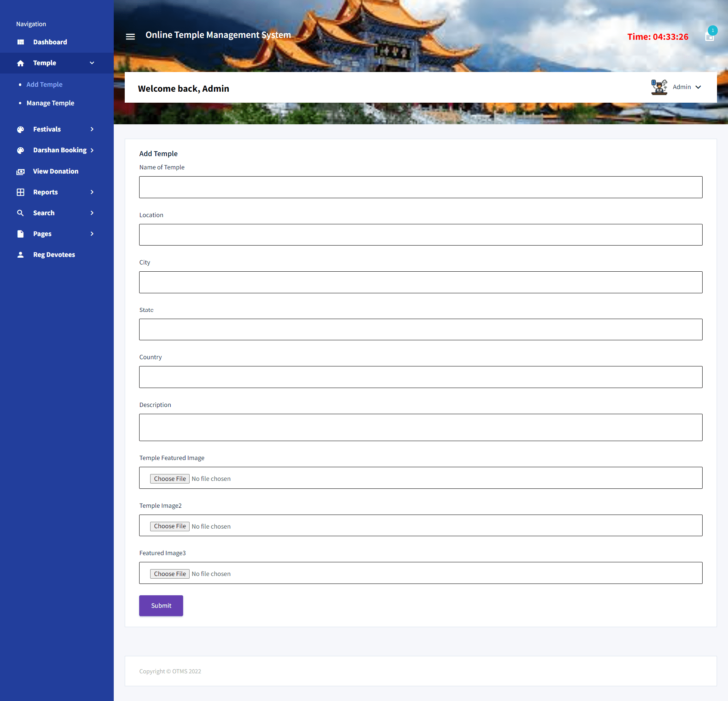Click the Reg Devotees person icon
The width and height of the screenshot is (728, 701).
tap(20, 254)
